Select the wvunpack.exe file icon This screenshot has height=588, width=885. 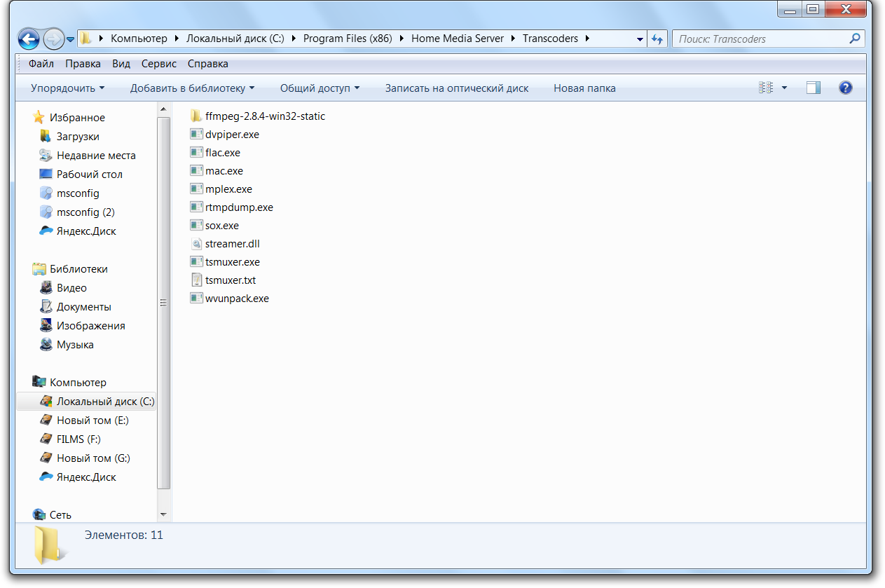(x=196, y=299)
